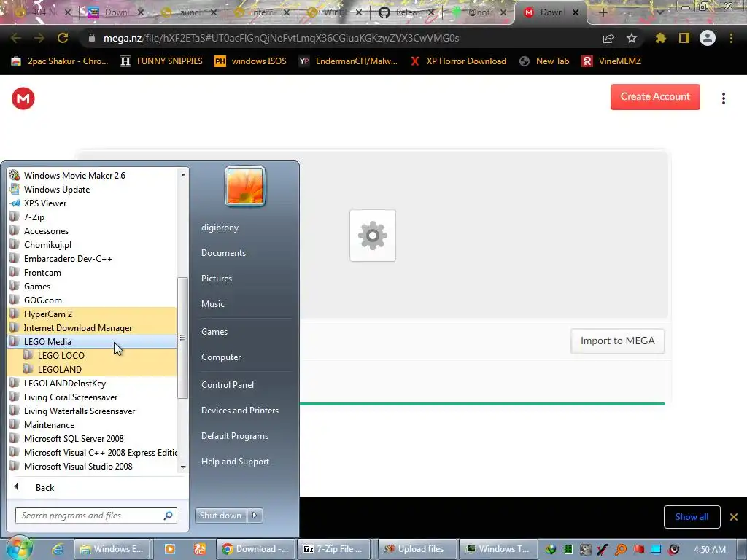Close the downloads bar with the X
This screenshot has height=560, width=747.
tap(734, 517)
